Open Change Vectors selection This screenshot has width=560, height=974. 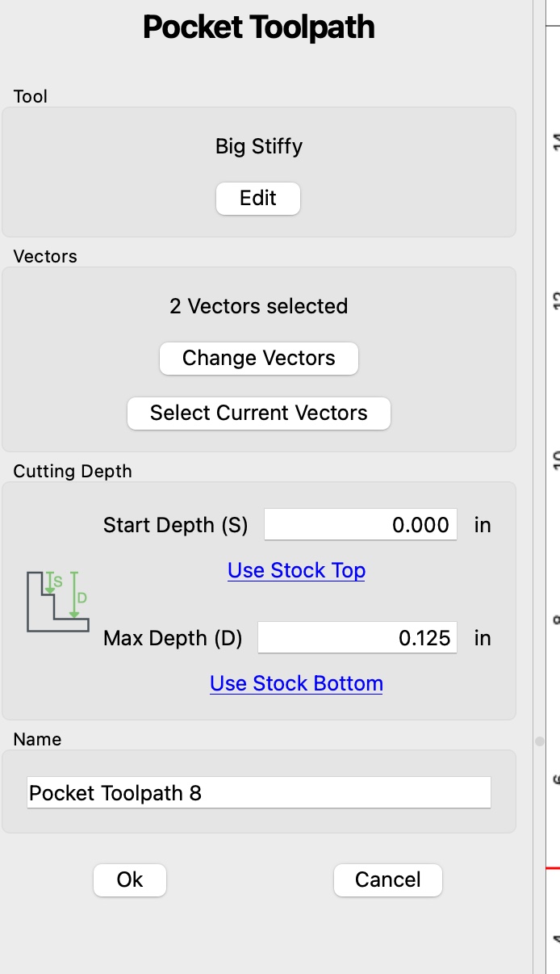(259, 359)
